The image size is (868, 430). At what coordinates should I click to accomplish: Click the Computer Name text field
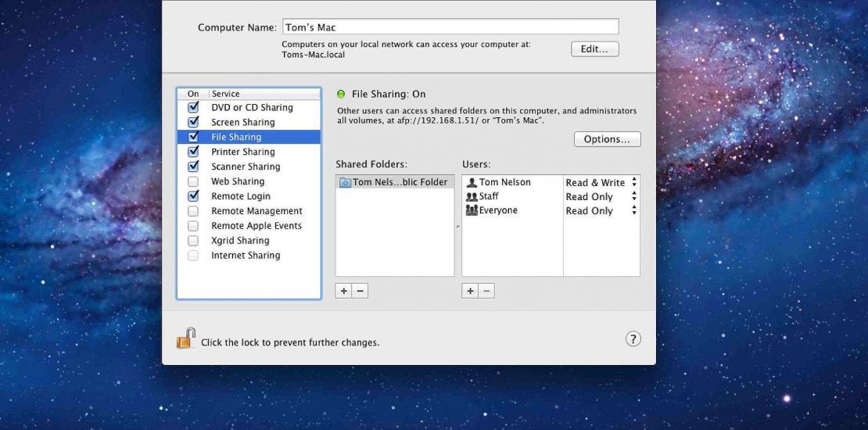coord(450,27)
